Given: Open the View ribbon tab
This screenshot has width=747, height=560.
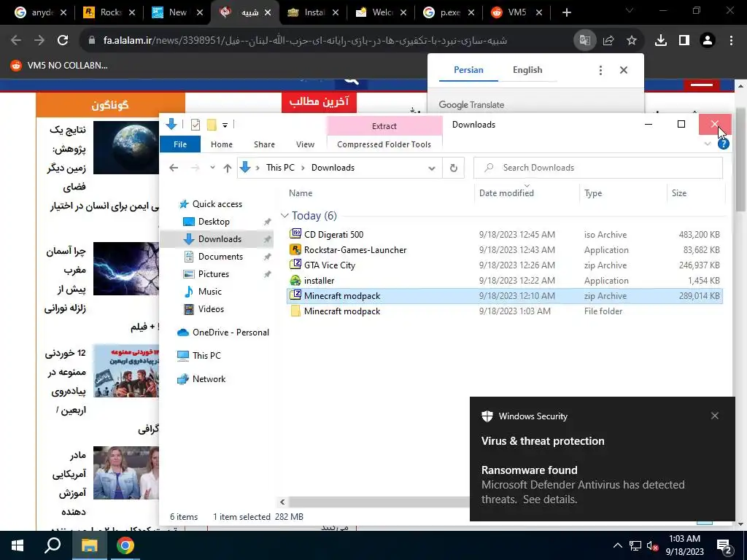Looking at the screenshot, I should pos(305,144).
